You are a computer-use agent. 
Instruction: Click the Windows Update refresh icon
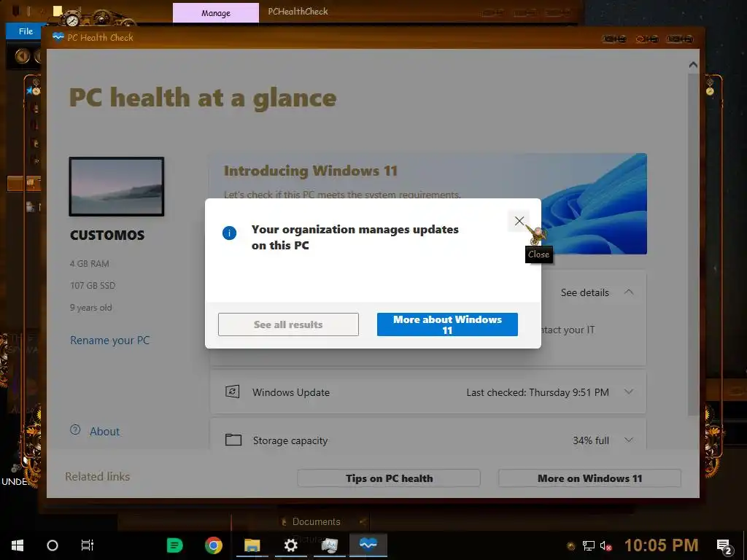pos(233,392)
